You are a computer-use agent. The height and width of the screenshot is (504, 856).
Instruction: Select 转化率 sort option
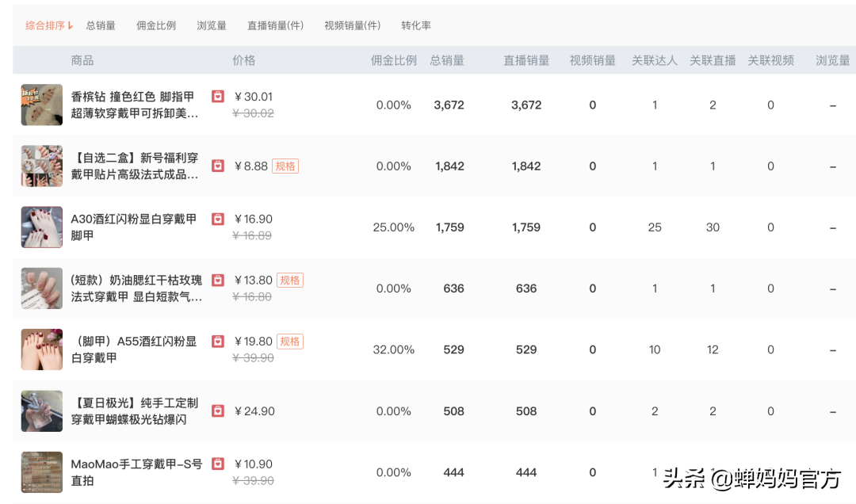click(416, 25)
